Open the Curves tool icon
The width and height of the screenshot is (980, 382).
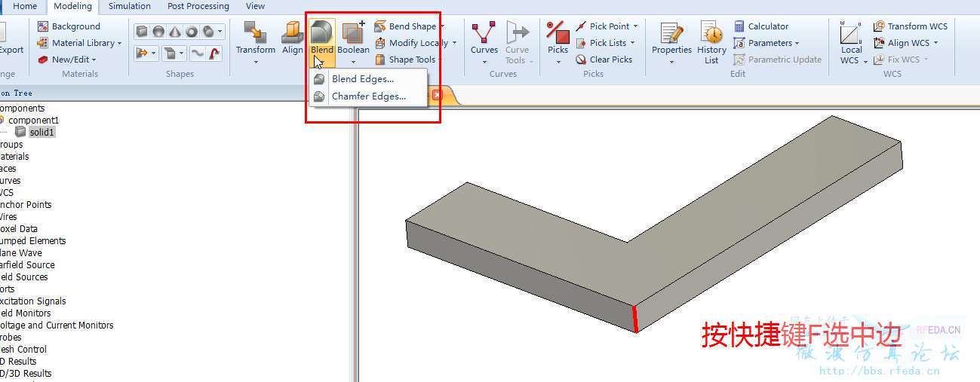pyautogui.click(x=484, y=33)
